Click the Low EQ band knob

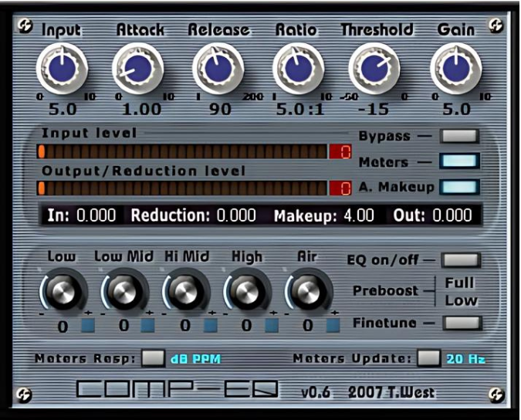point(63,291)
